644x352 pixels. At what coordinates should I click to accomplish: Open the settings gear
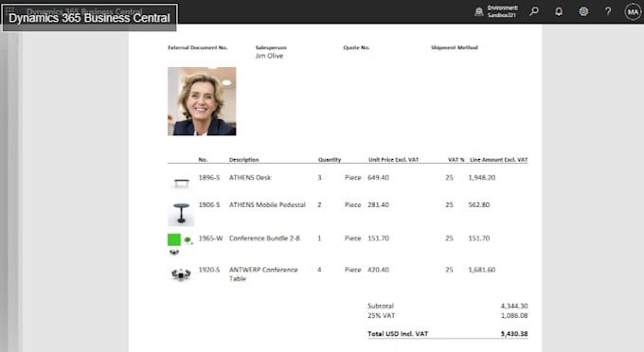[583, 11]
